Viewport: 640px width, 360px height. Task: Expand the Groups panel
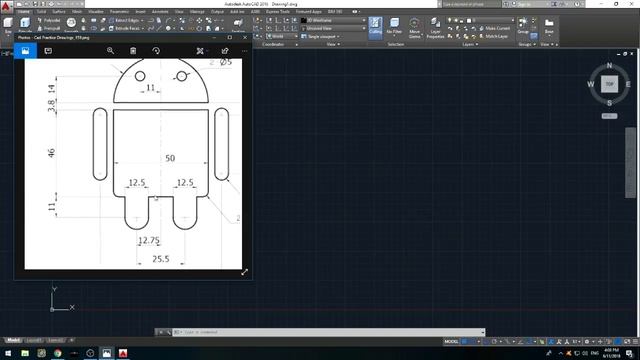coord(527,44)
